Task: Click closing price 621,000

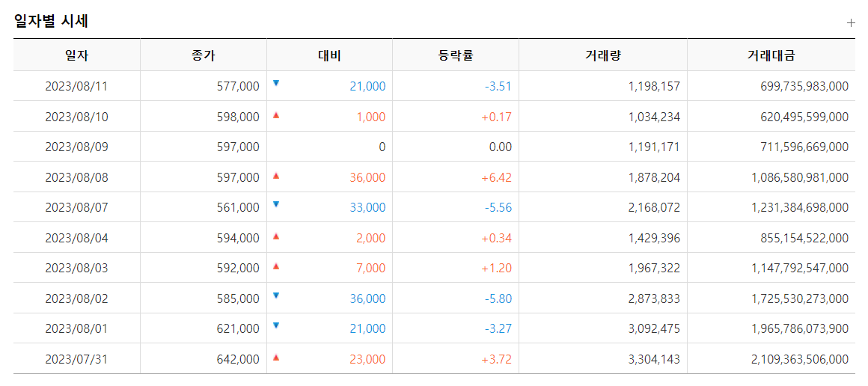Action: click(x=238, y=328)
